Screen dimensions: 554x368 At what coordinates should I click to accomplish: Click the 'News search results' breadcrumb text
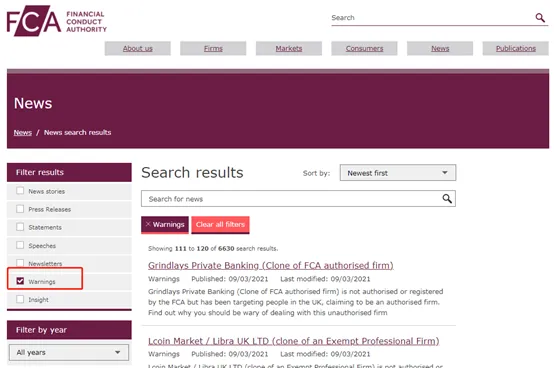point(77,132)
